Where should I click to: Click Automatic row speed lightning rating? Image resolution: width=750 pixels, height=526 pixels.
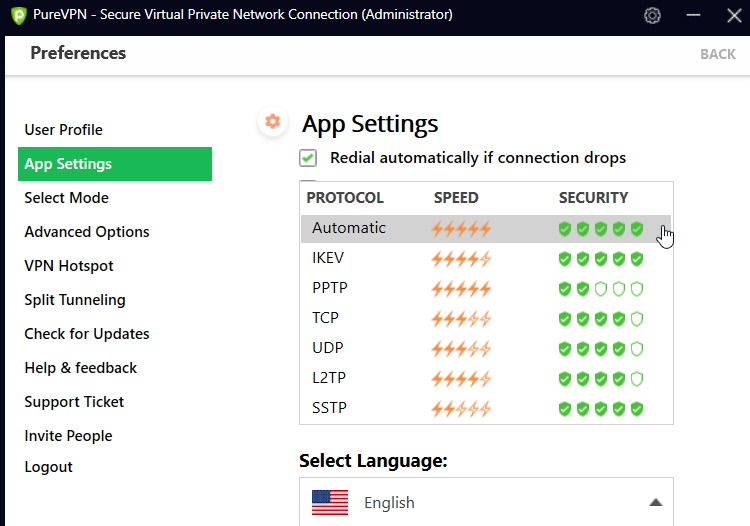(461, 229)
